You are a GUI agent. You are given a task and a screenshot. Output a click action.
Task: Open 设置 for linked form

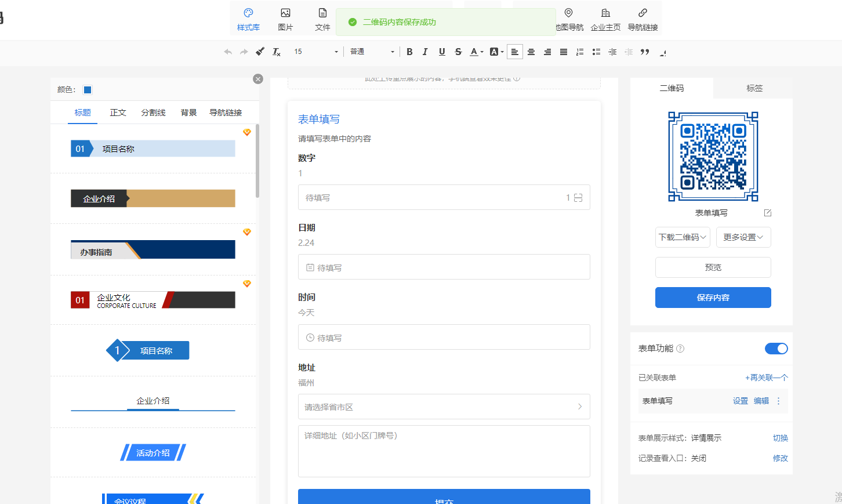pyautogui.click(x=741, y=401)
